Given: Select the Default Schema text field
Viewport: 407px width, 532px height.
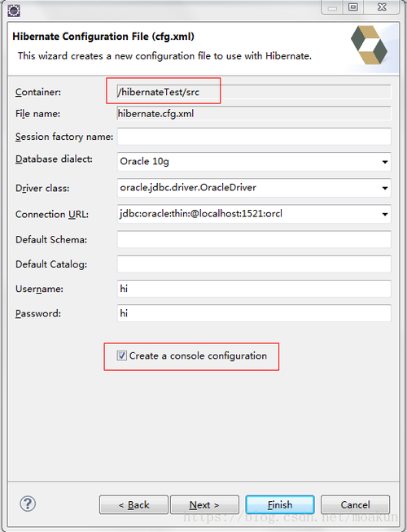Looking at the screenshot, I should pyautogui.click(x=254, y=239).
